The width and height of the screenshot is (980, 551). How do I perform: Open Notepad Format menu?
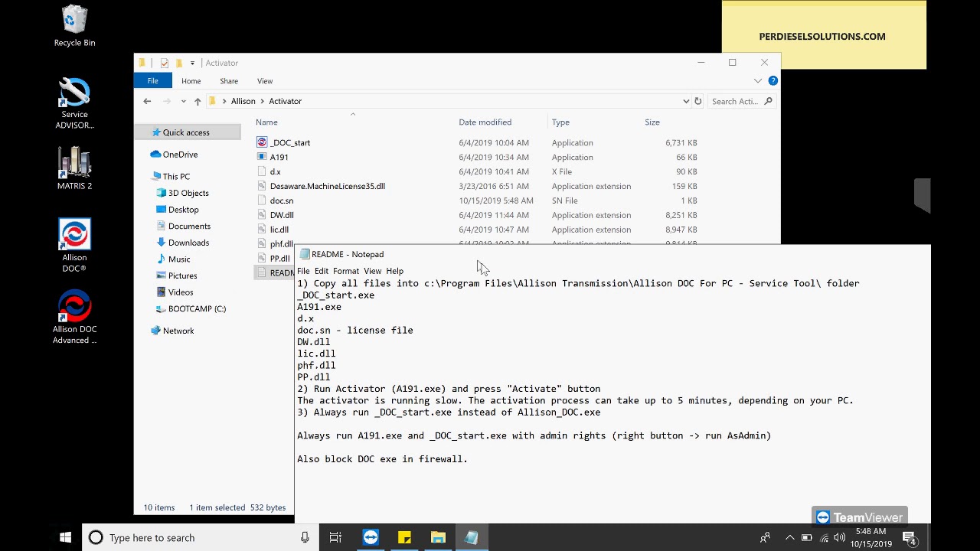tap(346, 271)
